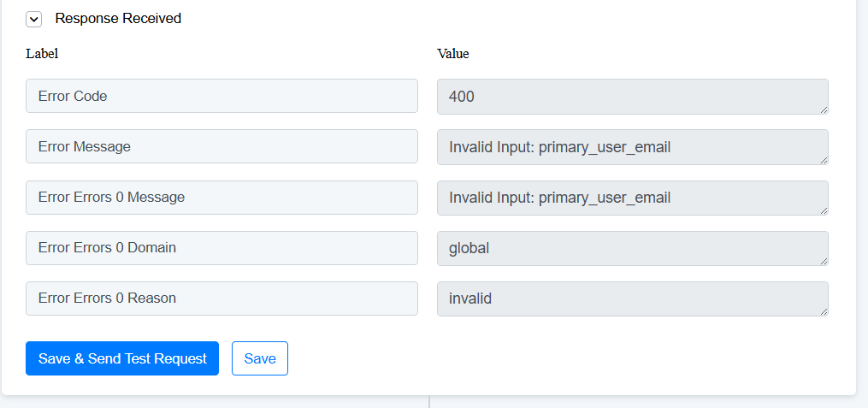The image size is (868, 408).
Task: Click the outlined Save button
Action: click(x=260, y=358)
